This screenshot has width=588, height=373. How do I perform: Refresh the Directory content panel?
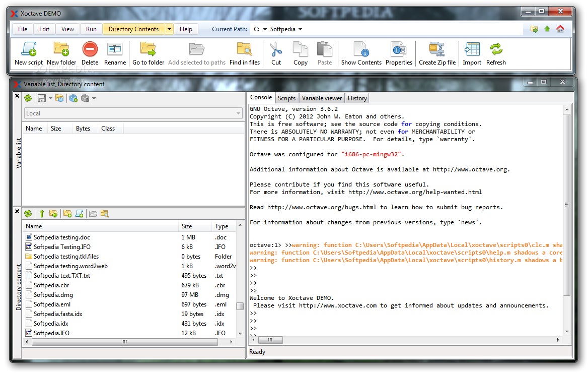28,214
